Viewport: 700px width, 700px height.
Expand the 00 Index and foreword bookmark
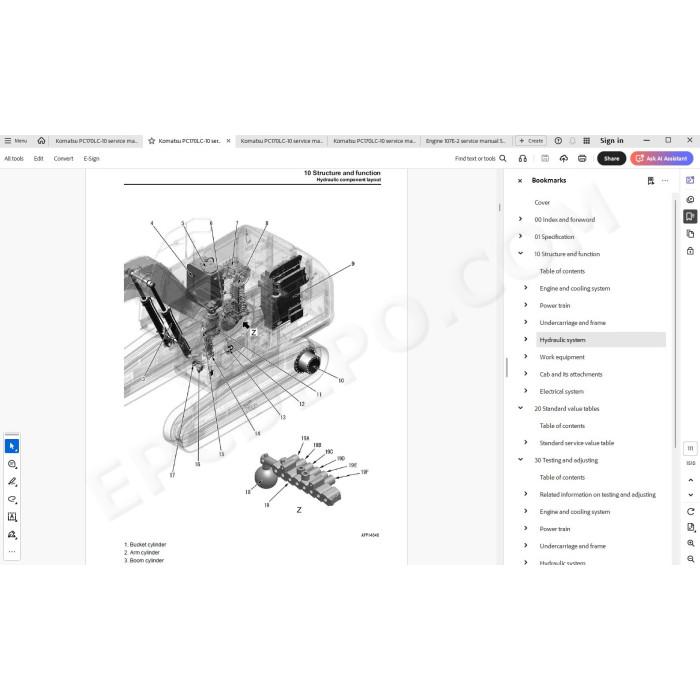pos(520,219)
